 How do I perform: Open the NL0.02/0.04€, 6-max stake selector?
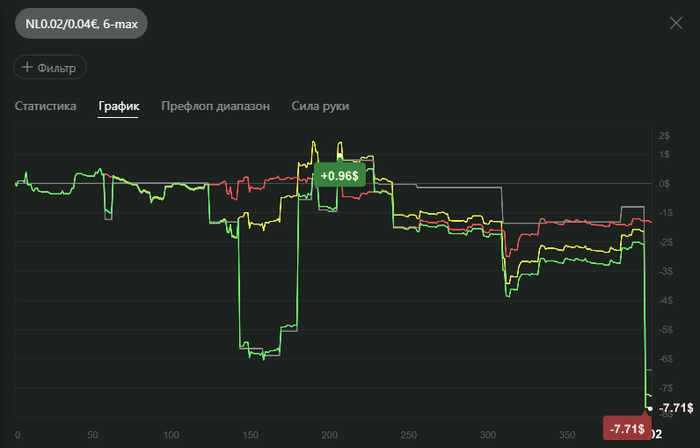pyautogui.click(x=80, y=22)
